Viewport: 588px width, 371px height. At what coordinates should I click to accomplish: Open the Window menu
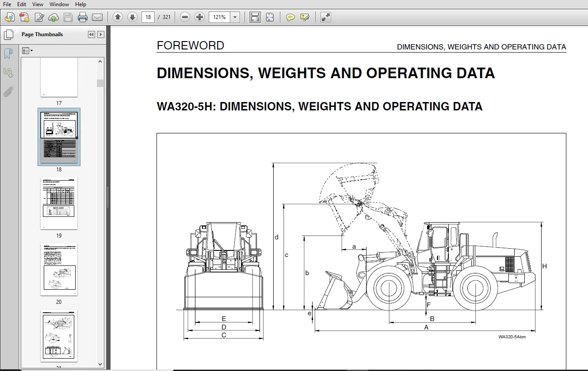59,4
